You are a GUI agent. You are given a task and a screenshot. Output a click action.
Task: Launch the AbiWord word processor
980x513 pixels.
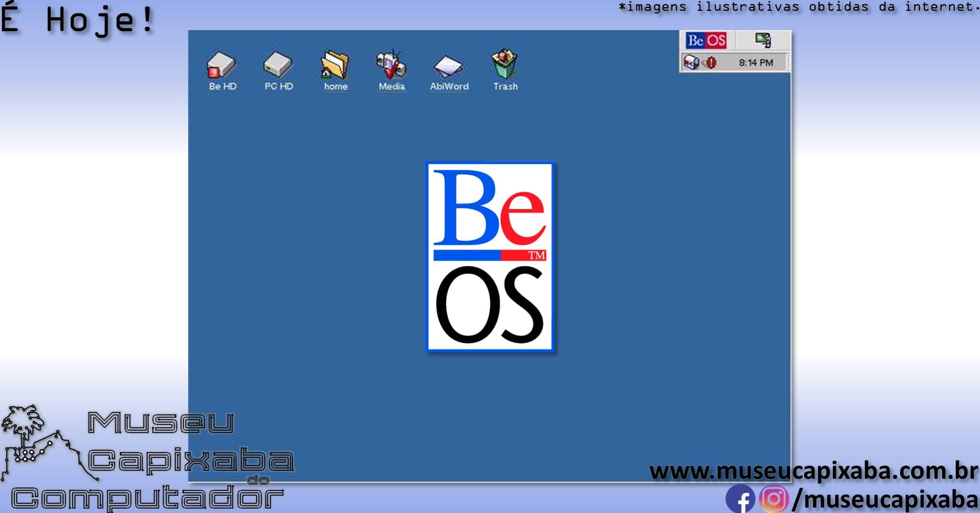tap(449, 67)
